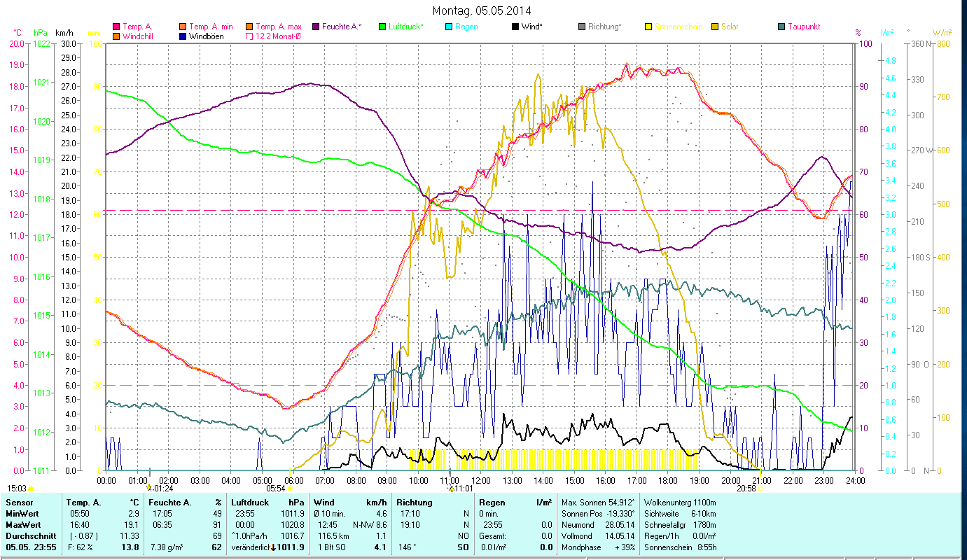Click the red falling-pressure arrow
967x560 pixels.
pos(273,547)
